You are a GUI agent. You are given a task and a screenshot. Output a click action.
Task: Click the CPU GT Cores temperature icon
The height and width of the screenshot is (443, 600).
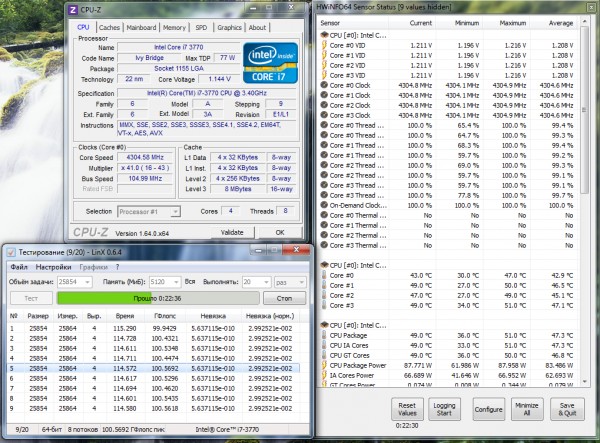click(x=324, y=355)
